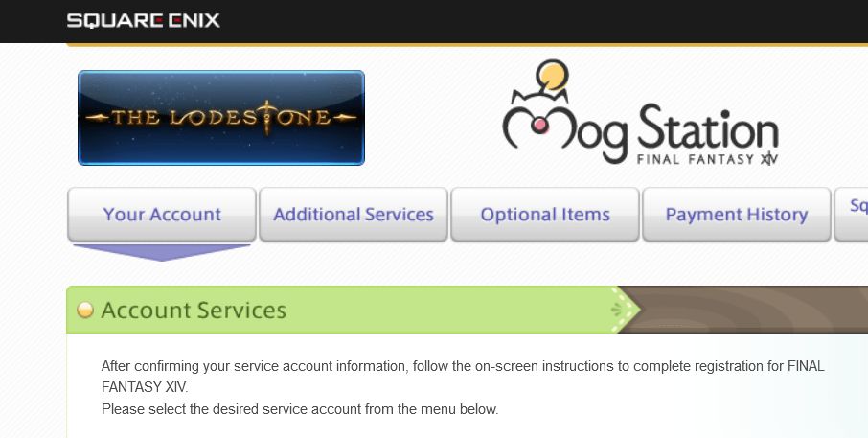View the Payment History tab
The image size is (868, 438).
pos(736,215)
